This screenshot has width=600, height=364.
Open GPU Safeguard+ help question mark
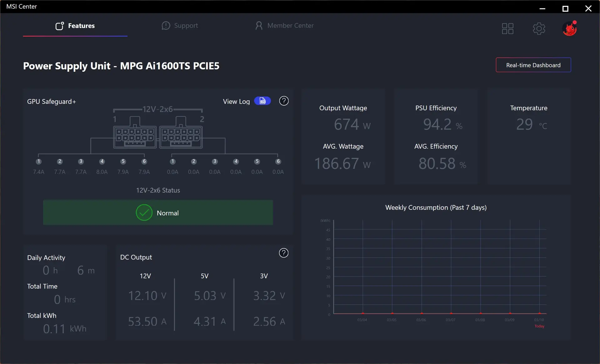pyautogui.click(x=284, y=101)
